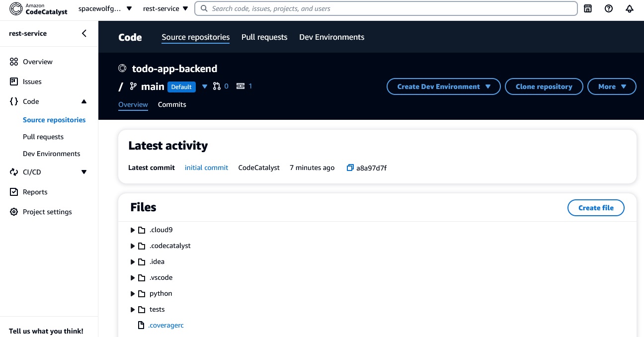Screen dimensions: 644x337
Task: Open the initial commit link
Action: (206, 168)
